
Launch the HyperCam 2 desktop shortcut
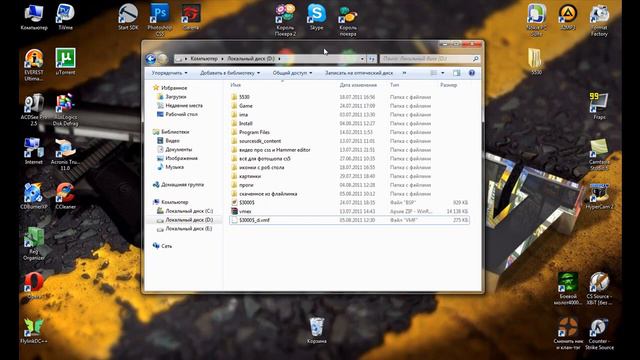click(599, 196)
